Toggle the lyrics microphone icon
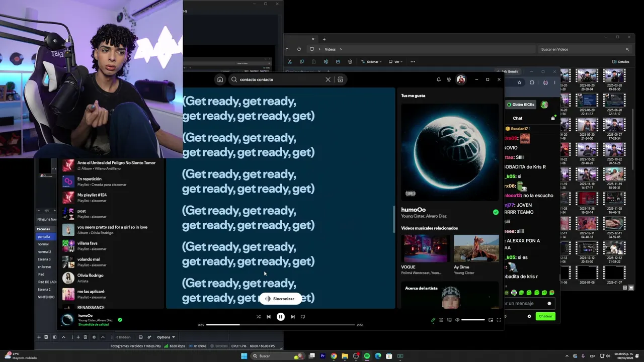Viewport: 644px width, 362px height. (x=433, y=320)
